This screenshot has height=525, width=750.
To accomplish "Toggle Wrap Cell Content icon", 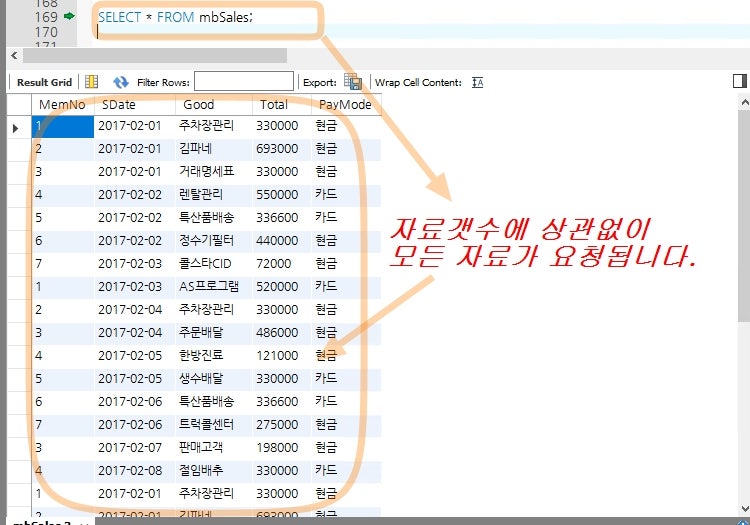I will 477,82.
